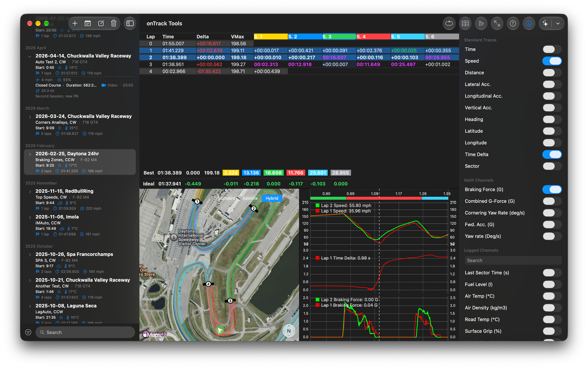Turn on Longitudinal Acc. toggle
Viewport: 588px width, 368px height.
(552, 96)
